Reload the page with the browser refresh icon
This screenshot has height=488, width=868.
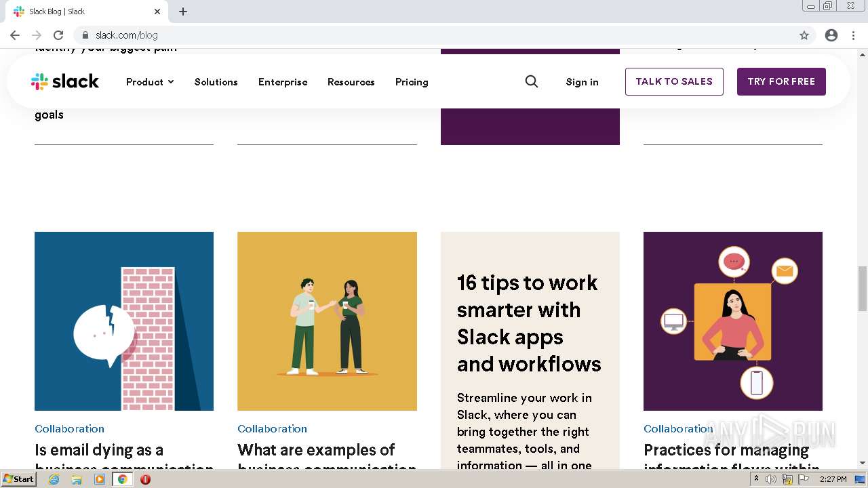[x=58, y=35]
